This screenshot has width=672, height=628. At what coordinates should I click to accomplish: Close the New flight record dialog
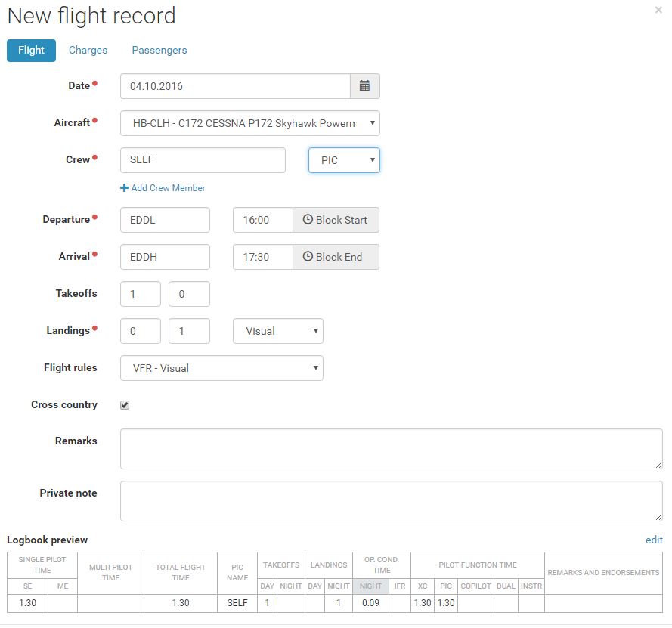pyautogui.click(x=658, y=10)
